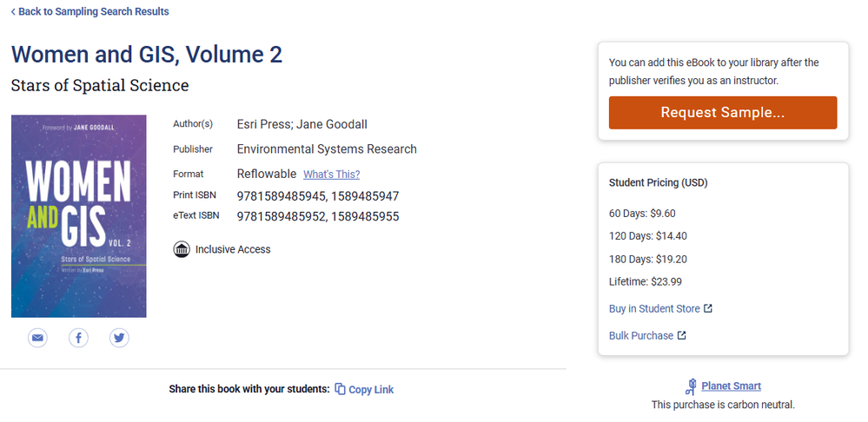Open the What's This? format link
Screen dimensions: 868x422
(x=331, y=175)
